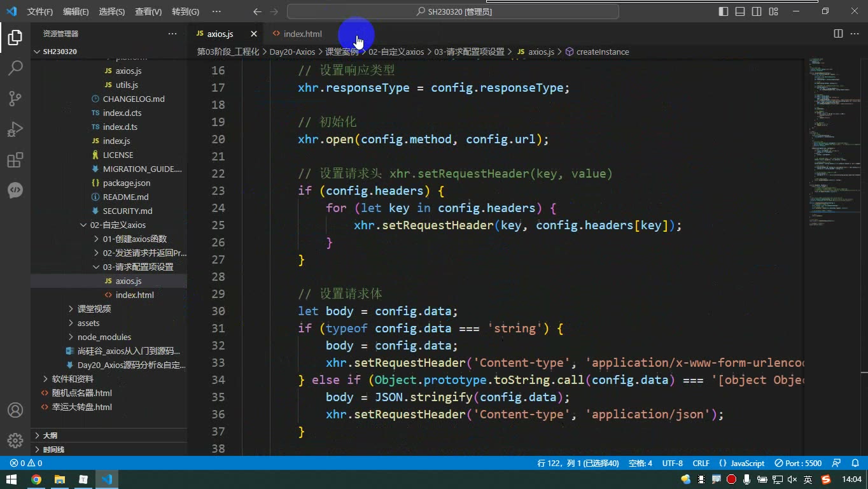Image resolution: width=868 pixels, height=489 pixels.
Task: Open the Accounts menu icon
Action: pos(15,410)
